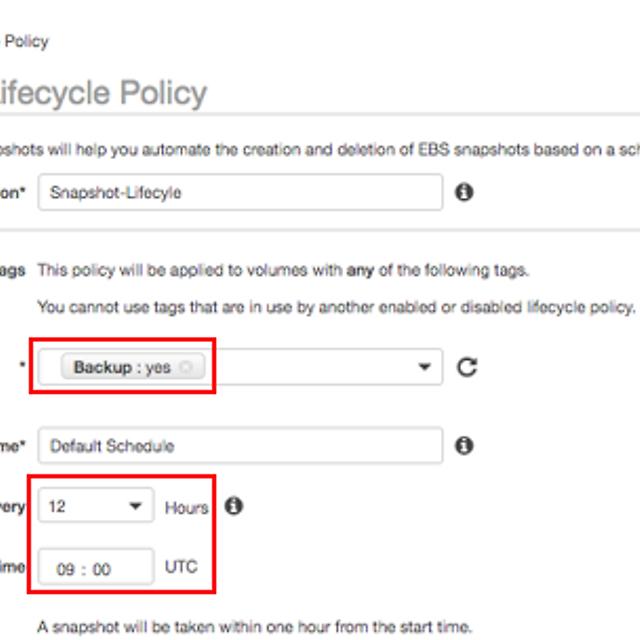
Task: Click the 09 hour in start time
Action: (x=66, y=570)
